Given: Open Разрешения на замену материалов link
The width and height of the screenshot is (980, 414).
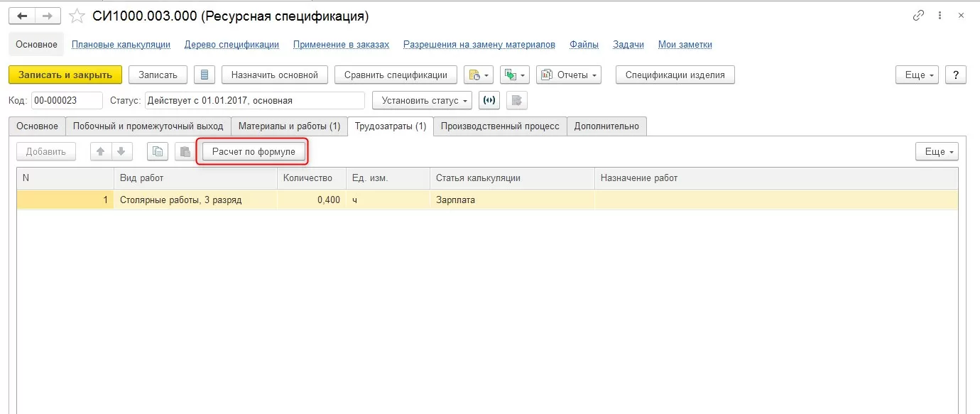Looking at the screenshot, I should [479, 44].
